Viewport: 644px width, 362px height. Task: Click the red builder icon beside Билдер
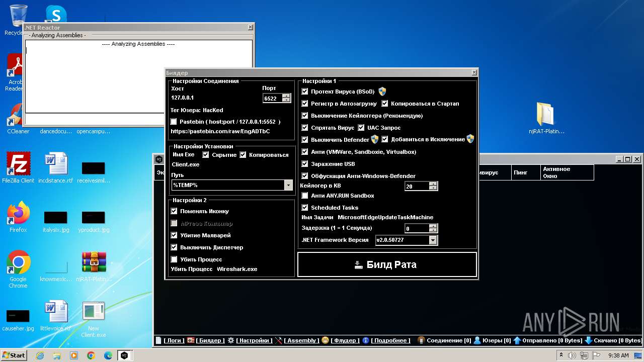pos(191,340)
